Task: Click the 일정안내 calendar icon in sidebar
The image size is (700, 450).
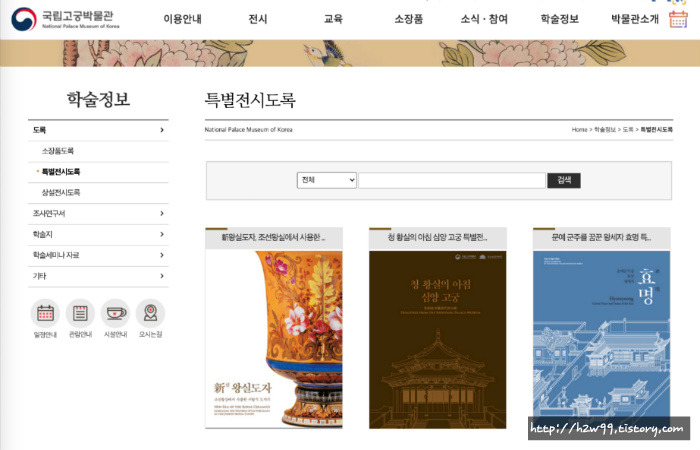Action: pyautogui.click(x=45, y=313)
